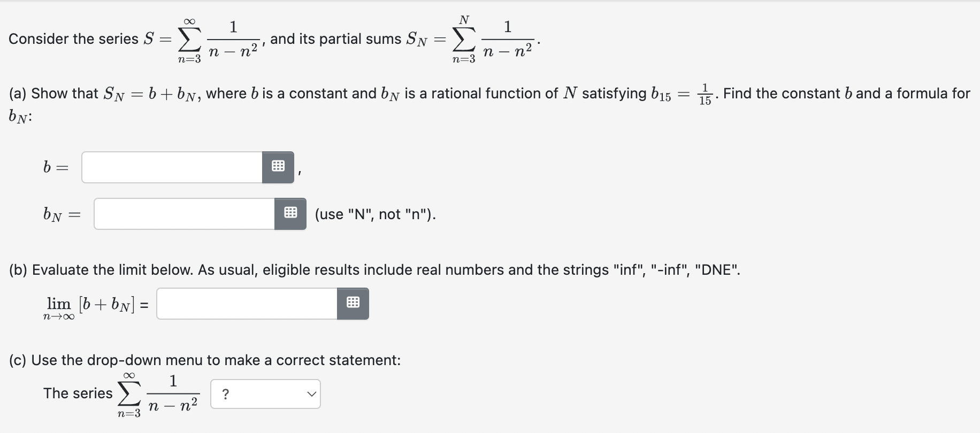Click the answer box for constant b

(172, 167)
